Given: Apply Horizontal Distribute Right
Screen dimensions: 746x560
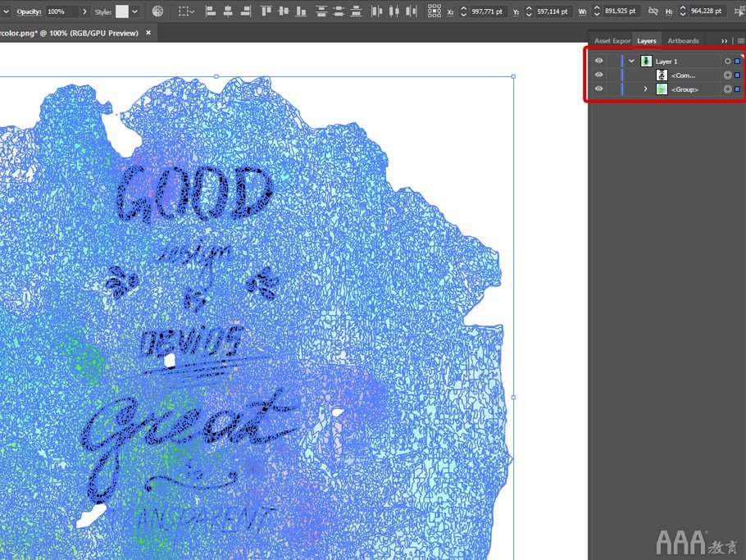Looking at the screenshot, I should [x=411, y=11].
